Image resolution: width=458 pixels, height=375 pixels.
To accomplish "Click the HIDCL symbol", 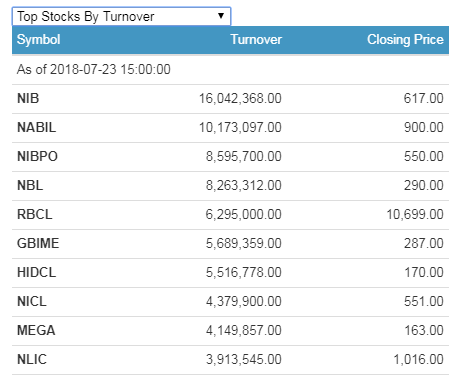I will click(x=37, y=272).
